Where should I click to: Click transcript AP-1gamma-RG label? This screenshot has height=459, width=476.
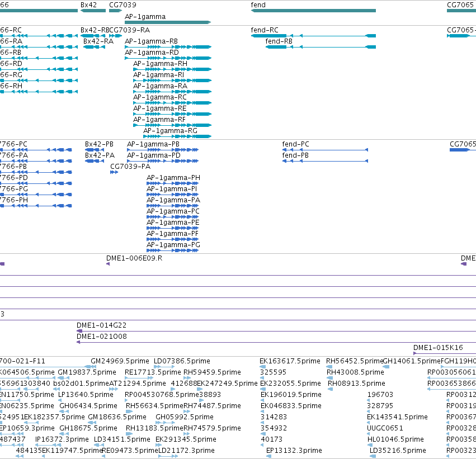click(x=170, y=131)
